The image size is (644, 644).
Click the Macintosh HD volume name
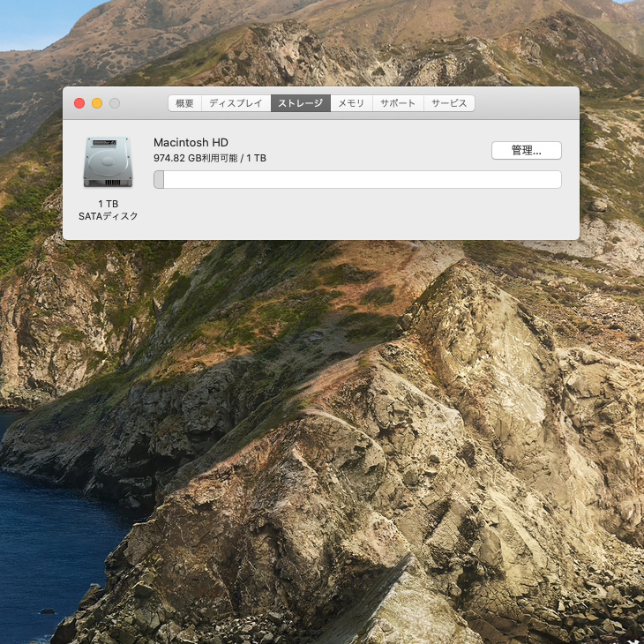(x=191, y=143)
